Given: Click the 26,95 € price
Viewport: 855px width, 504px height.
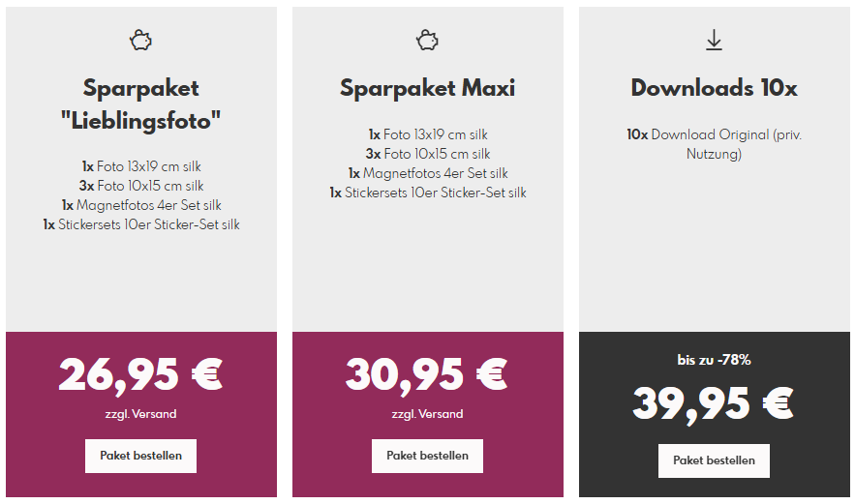Looking at the screenshot, I should 141,375.
